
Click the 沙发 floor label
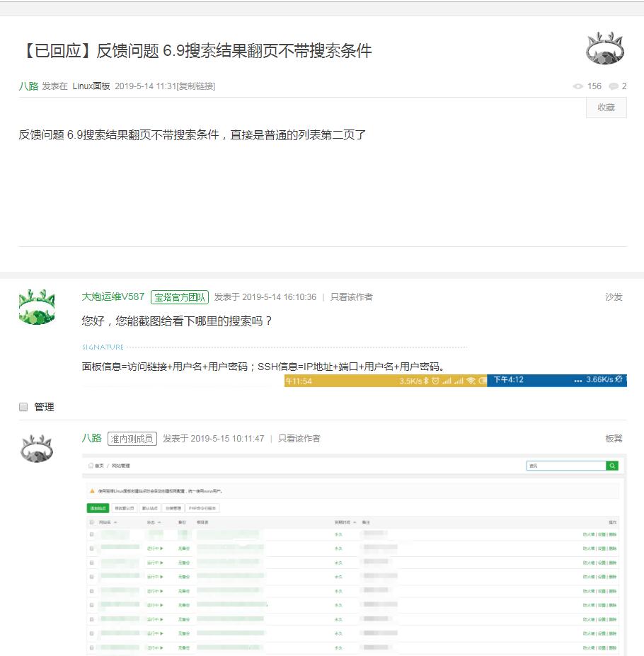614,297
